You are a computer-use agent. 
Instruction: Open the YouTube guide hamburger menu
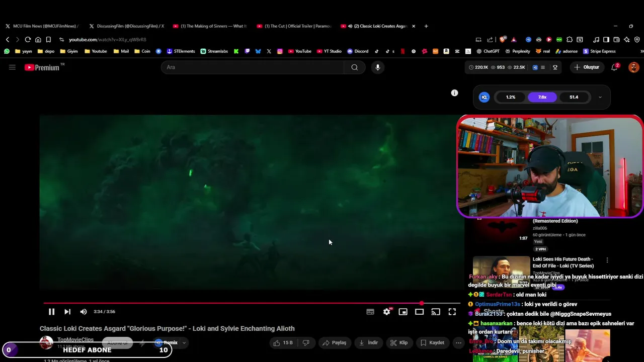[12, 67]
